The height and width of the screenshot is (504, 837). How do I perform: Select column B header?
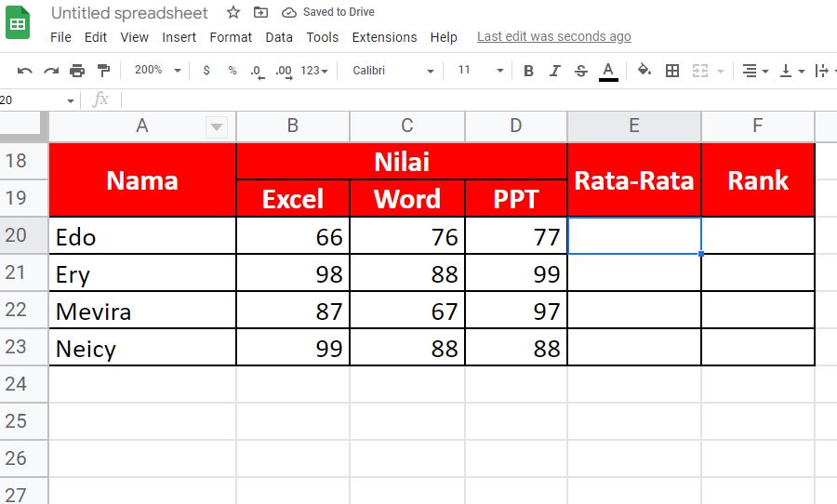coord(293,126)
